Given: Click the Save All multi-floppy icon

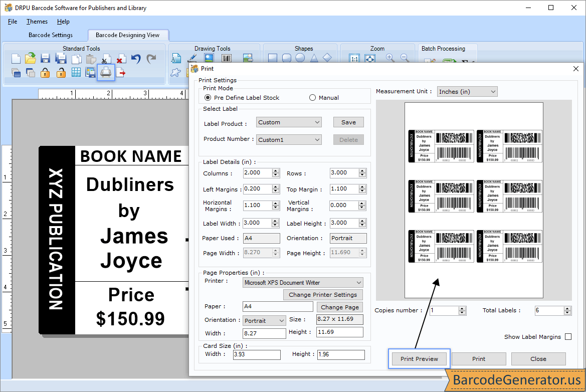Looking at the screenshot, I should [x=61, y=59].
